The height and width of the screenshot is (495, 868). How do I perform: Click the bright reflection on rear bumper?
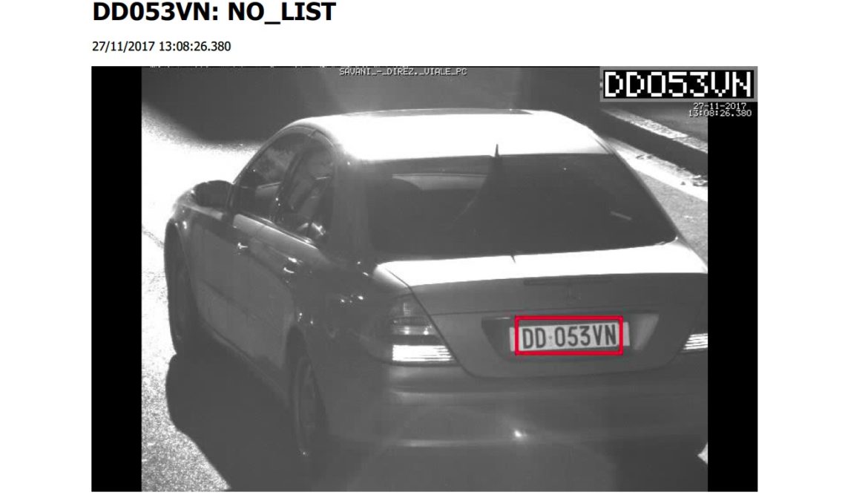coord(518,433)
